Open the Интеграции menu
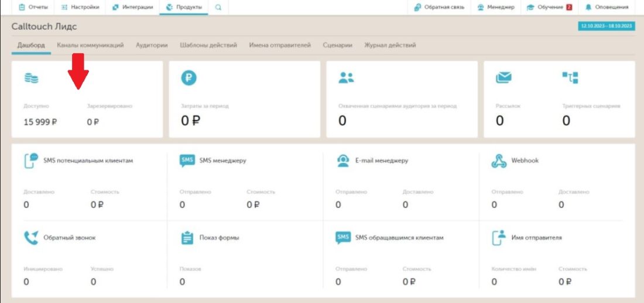Screen dimensions: 644x303 (132, 7)
